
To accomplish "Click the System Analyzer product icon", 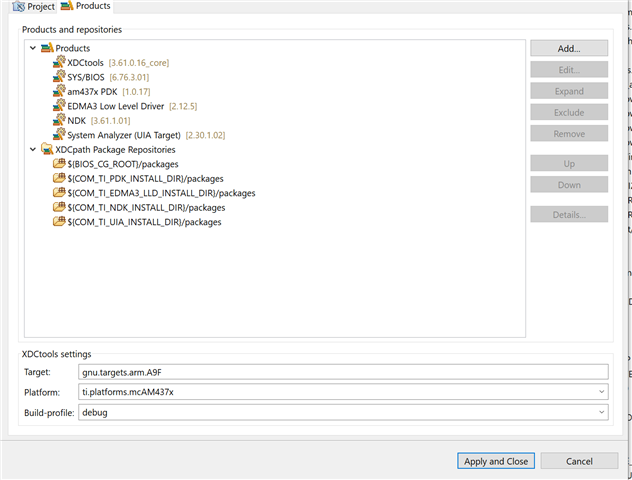I will click(x=59, y=135).
